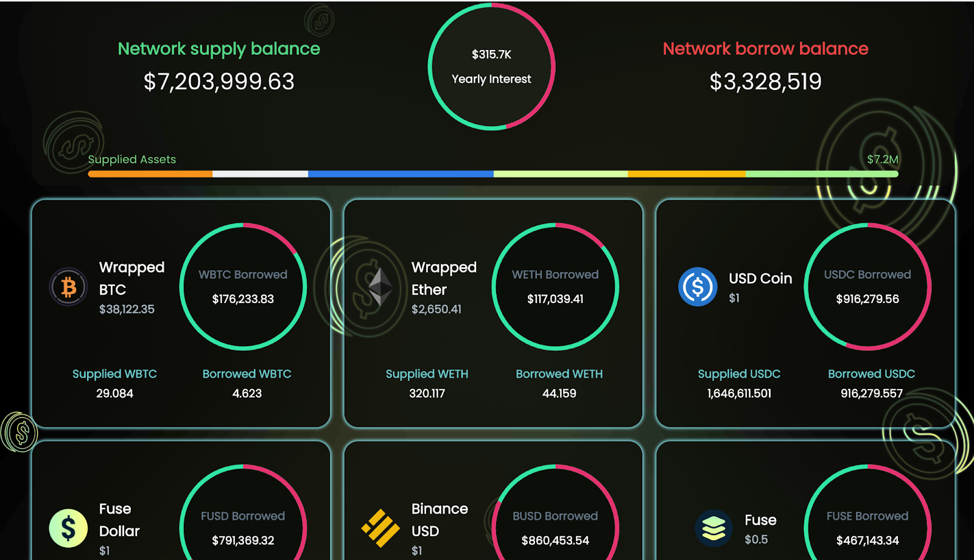Click the blue USD Coin icon
The height and width of the screenshot is (560, 974).
click(698, 287)
